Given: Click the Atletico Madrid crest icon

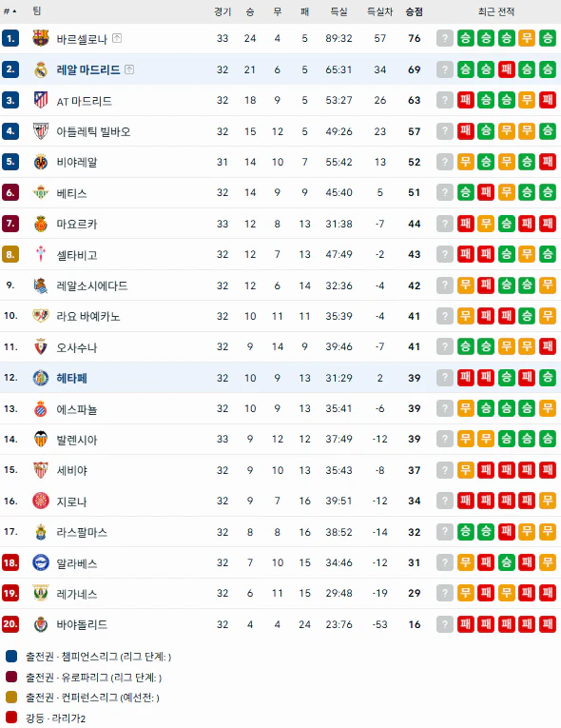Looking at the screenshot, I should click(41, 100).
